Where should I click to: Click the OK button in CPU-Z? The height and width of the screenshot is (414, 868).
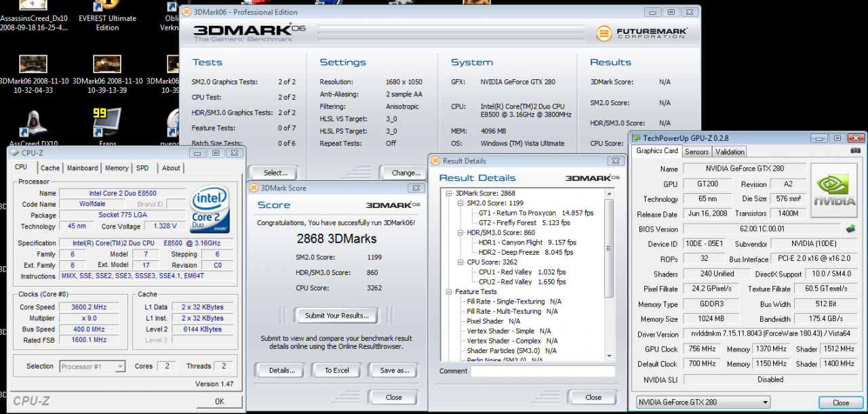click(220, 401)
